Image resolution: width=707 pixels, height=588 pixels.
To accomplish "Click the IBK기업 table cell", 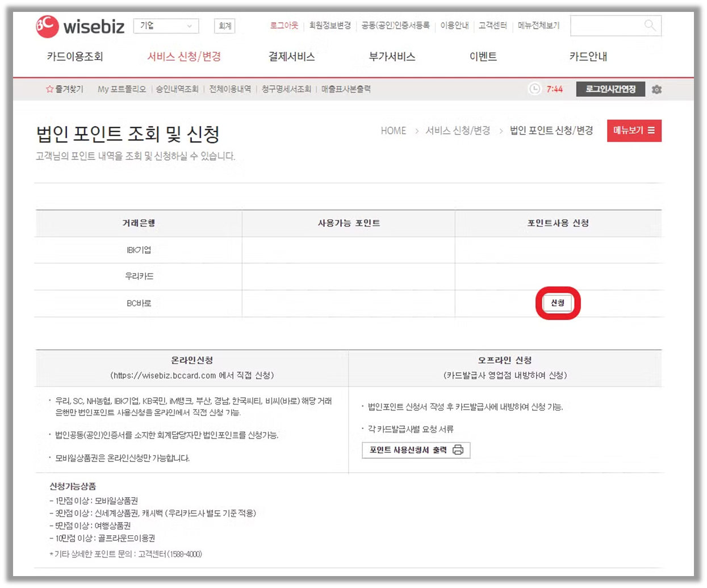I will [x=139, y=250].
